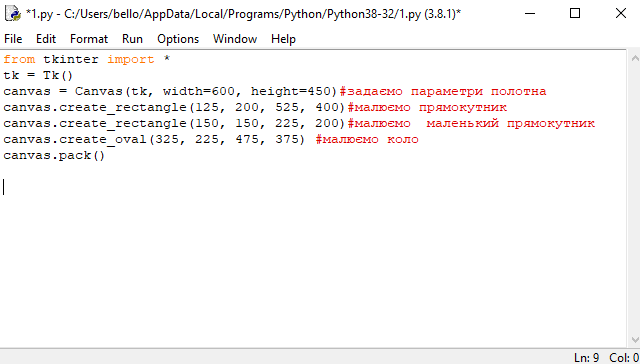Open the Options menu
This screenshot has height=364, width=640.
click(178, 39)
